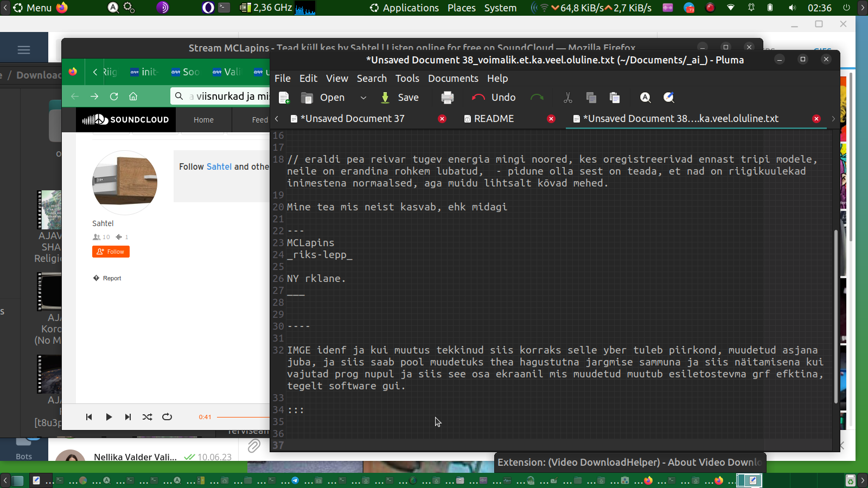Close the Unsaved Document 37 tab
This screenshot has height=488, width=868.
pyautogui.click(x=442, y=119)
